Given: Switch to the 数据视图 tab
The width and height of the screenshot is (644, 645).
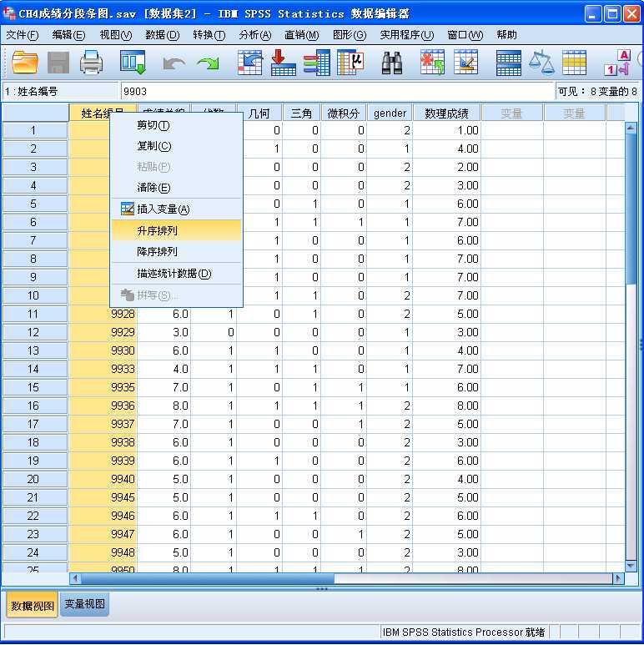Looking at the screenshot, I should [x=32, y=606].
